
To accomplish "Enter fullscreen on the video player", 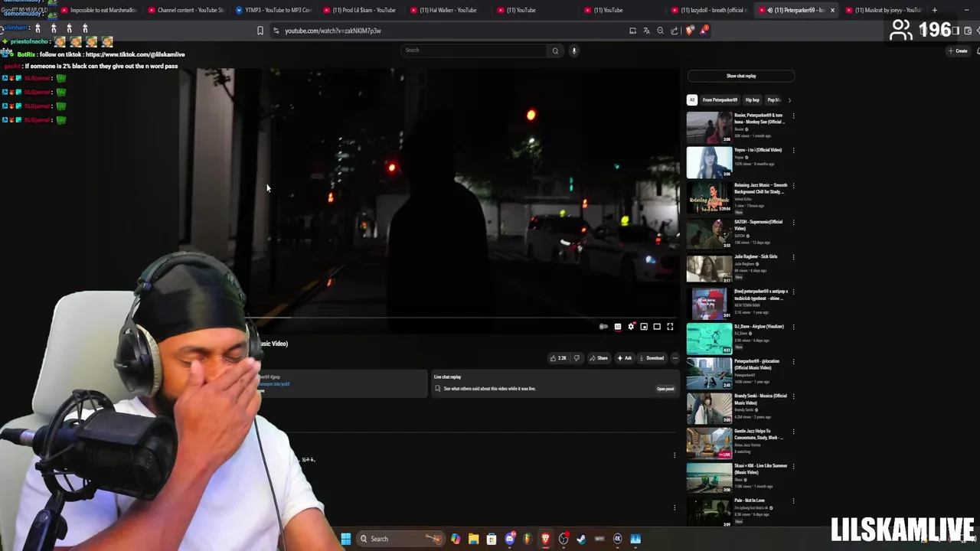I will click(x=670, y=327).
